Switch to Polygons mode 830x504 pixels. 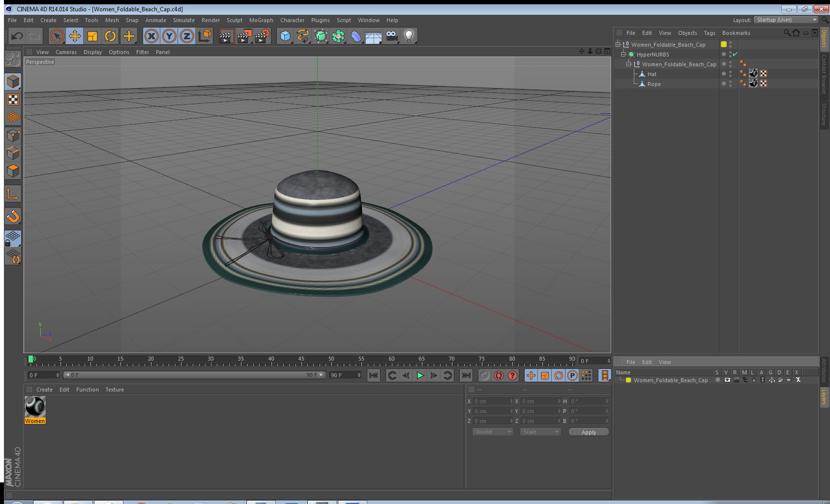(x=13, y=170)
